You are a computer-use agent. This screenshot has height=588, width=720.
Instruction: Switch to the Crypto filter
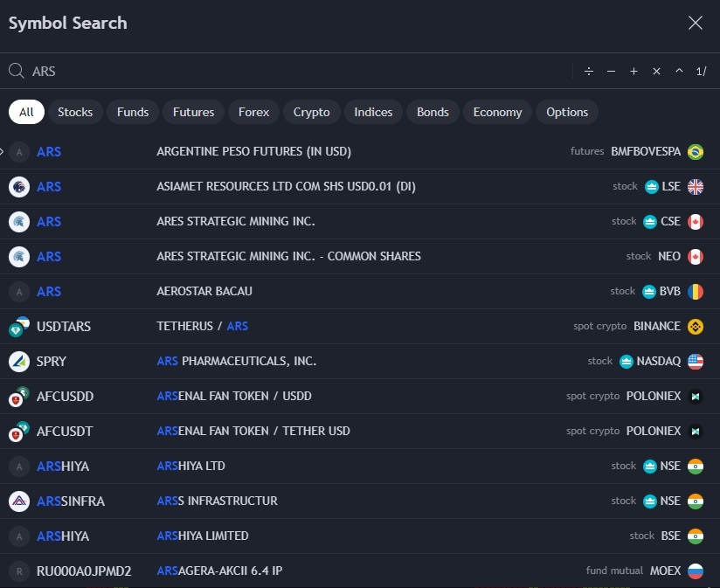click(311, 112)
